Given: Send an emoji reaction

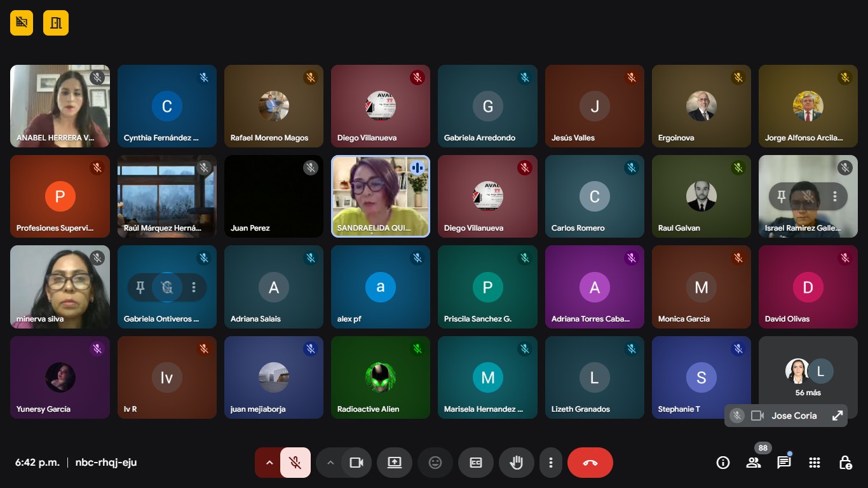Looking at the screenshot, I should tap(435, 463).
